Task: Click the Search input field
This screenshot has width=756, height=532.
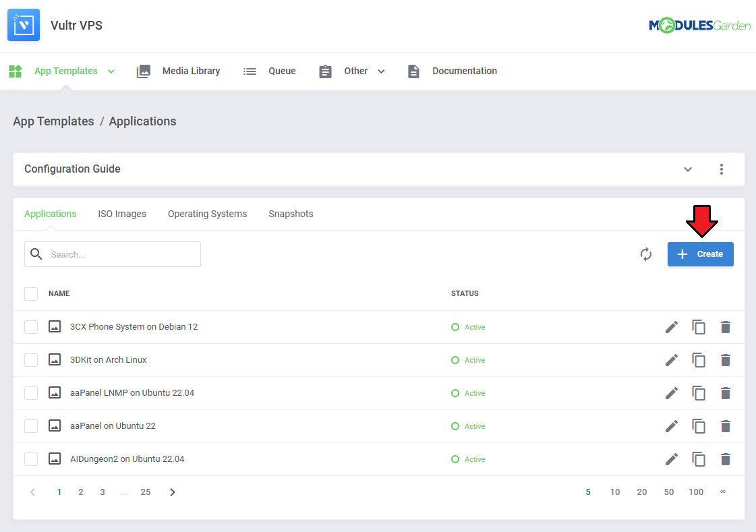Action: click(x=113, y=254)
